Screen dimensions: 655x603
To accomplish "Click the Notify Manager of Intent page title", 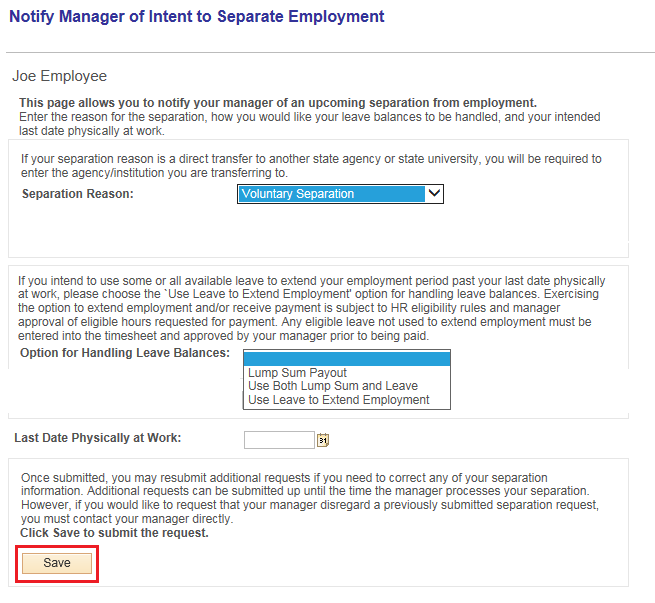I will [196, 17].
